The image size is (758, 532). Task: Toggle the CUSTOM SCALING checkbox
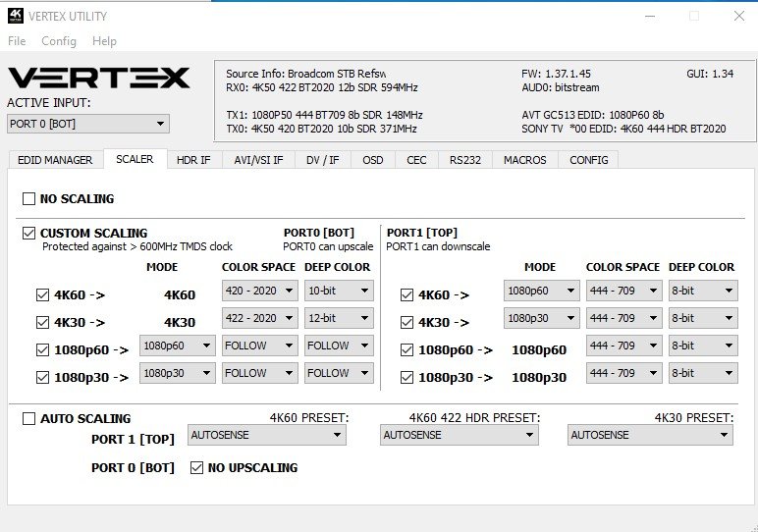(x=28, y=234)
